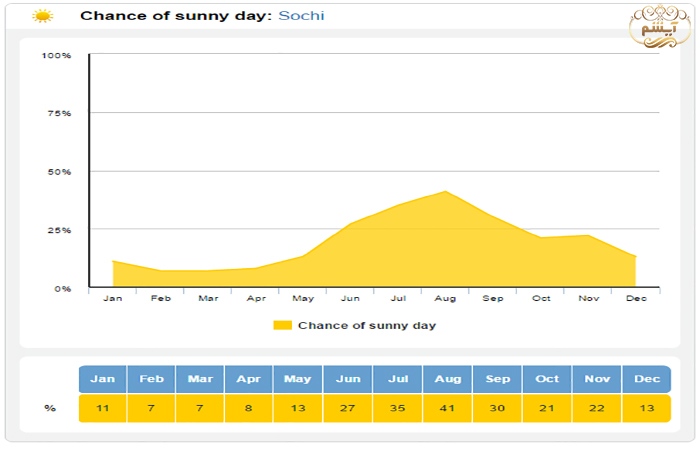Select the Jun header cell in table
The image size is (700, 450).
tap(348, 379)
